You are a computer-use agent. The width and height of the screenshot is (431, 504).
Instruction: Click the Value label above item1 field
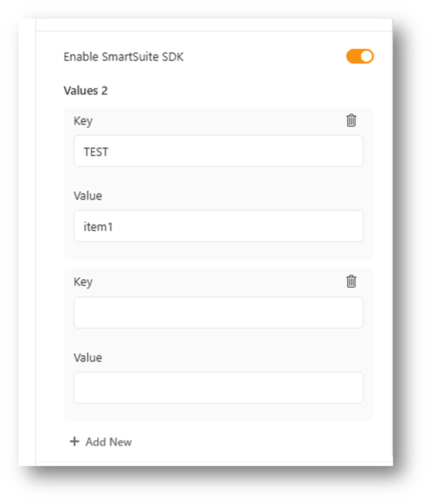pyautogui.click(x=88, y=196)
